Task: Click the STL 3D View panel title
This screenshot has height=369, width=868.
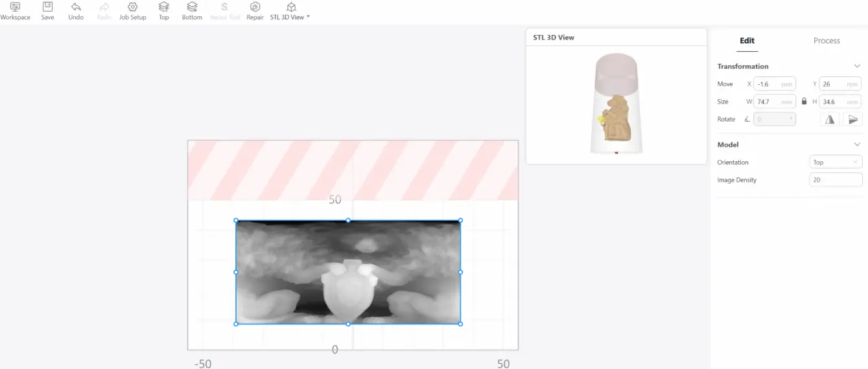Action: tap(554, 38)
